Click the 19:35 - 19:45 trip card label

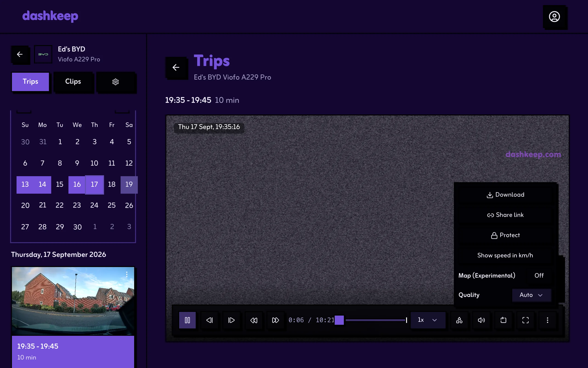click(38, 346)
